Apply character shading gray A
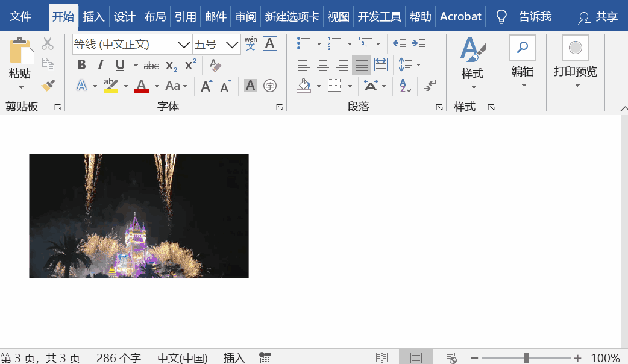Image resolution: width=628 pixels, height=364 pixels. 250,86
